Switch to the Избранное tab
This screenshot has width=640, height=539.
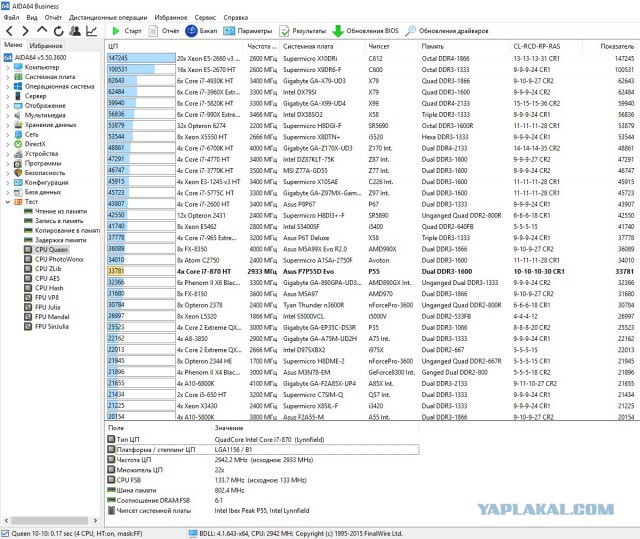click(47, 46)
